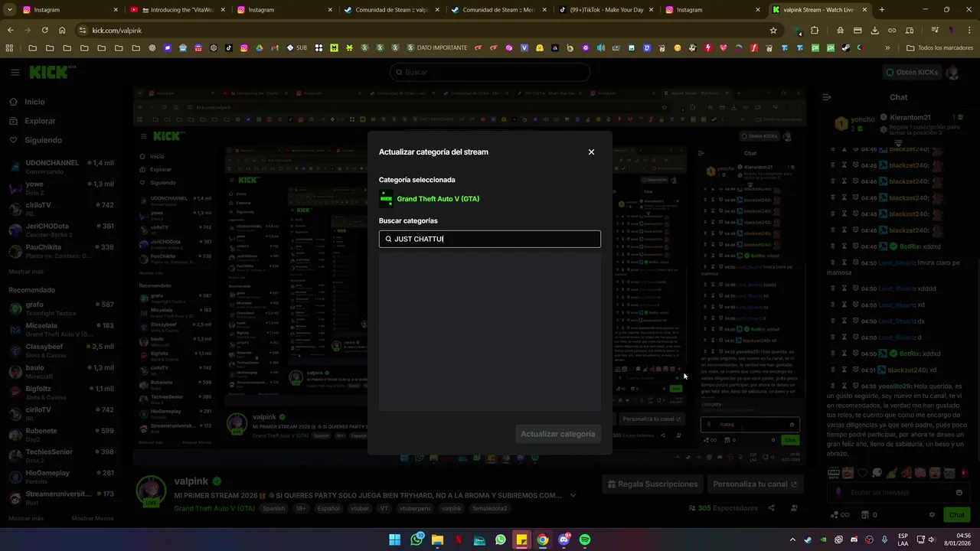Click Mostrar Menos in recommended section
This screenshot has width=980, height=551.
pyautogui.click(x=93, y=518)
